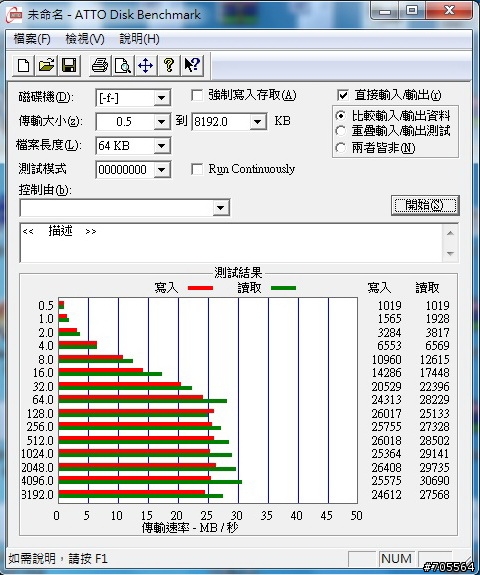Screen dimensions: 480x575
Task: Open the 說明(H) menu
Action: coord(139,39)
